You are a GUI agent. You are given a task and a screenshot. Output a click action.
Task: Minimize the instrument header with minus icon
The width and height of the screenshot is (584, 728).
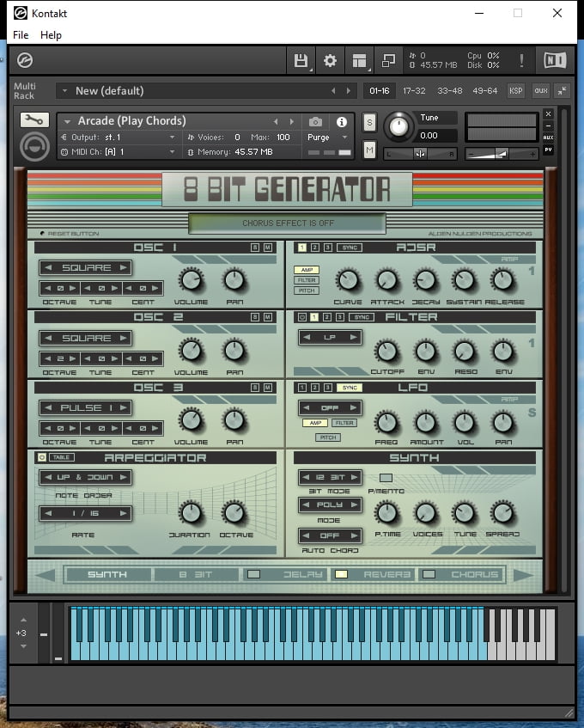point(548,125)
